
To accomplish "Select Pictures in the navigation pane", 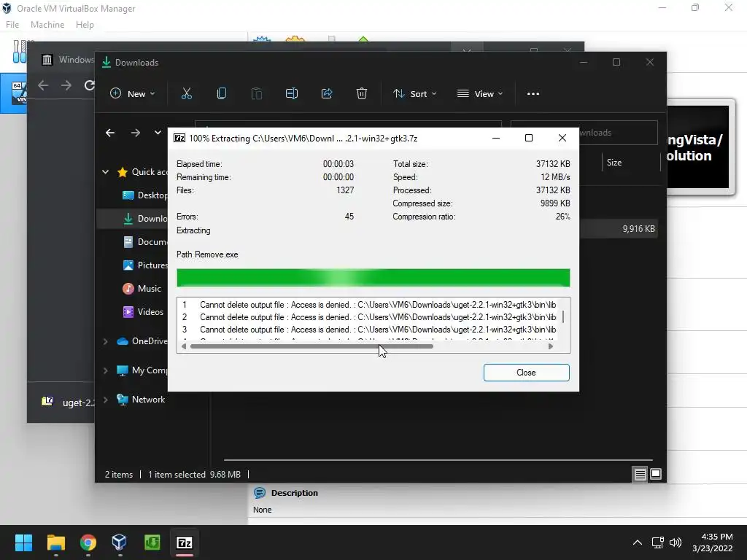I will tap(145, 265).
